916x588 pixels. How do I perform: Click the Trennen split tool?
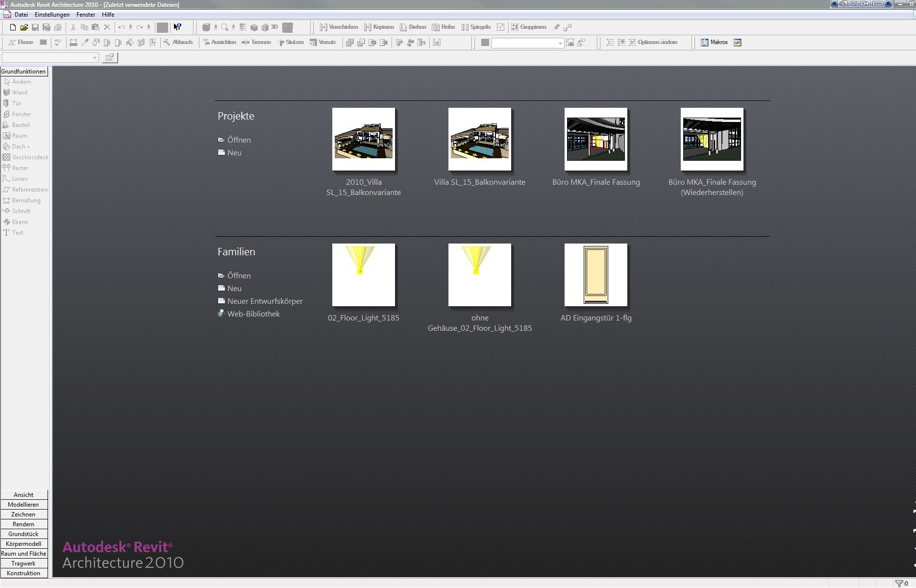click(x=256, y=43)
